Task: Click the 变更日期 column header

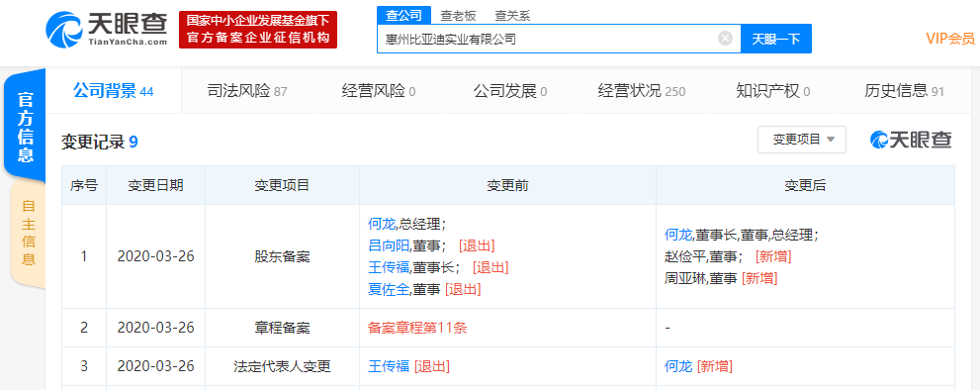Action: pos(155,185)
